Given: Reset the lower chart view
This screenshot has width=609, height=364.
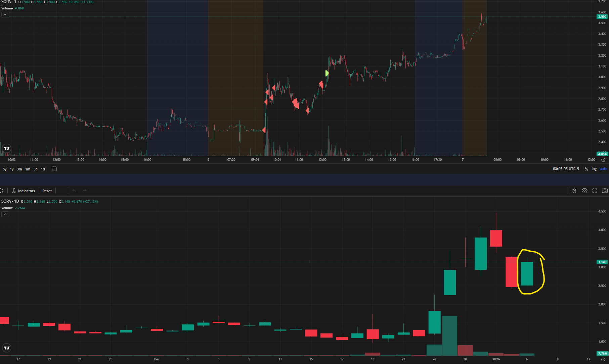Looking at the screenshot, I should coord(47,191).
